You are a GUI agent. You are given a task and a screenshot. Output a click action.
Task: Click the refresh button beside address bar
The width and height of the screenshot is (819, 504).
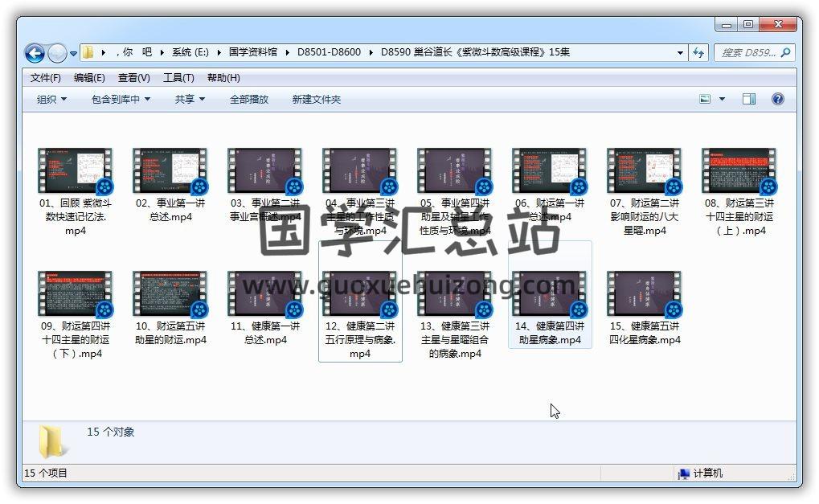[698, 52]
